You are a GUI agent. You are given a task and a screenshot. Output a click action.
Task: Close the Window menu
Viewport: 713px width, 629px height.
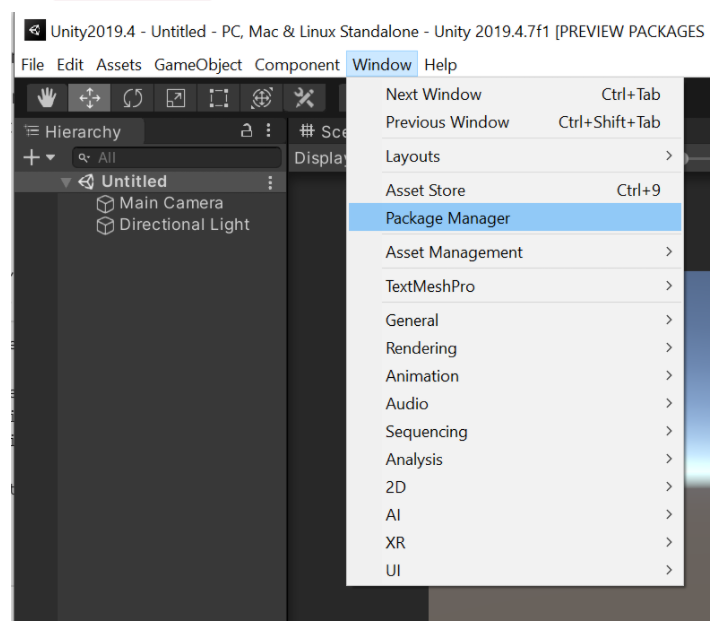pyautogui.click(x=382, y=64)
